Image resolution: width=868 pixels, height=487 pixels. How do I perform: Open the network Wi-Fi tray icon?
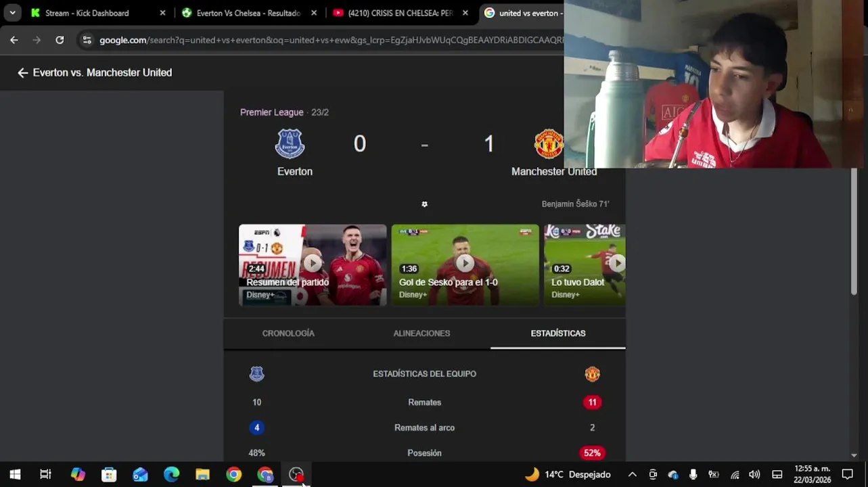click(x=735, y=475)
